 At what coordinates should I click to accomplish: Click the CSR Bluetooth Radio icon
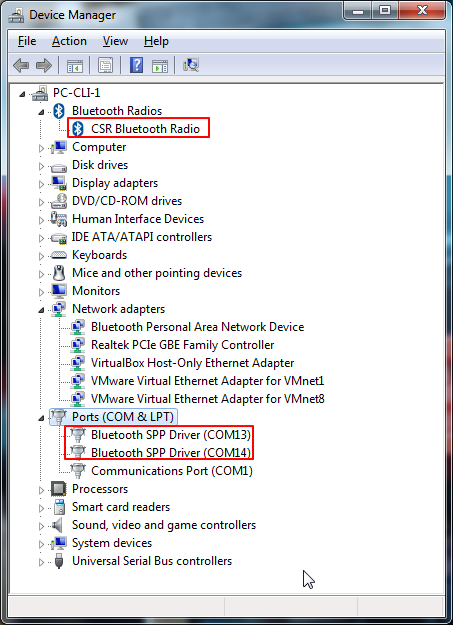[78, 128]
